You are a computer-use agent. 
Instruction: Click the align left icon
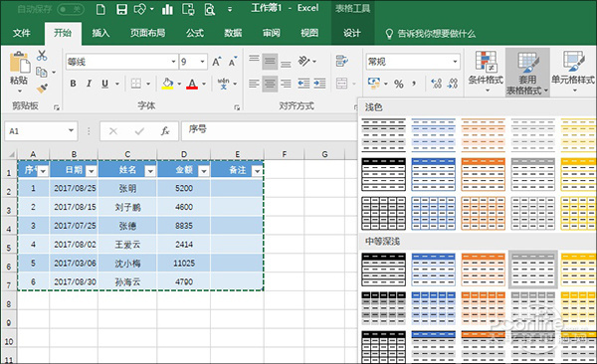pyautogui.click(x=254, y=84)
